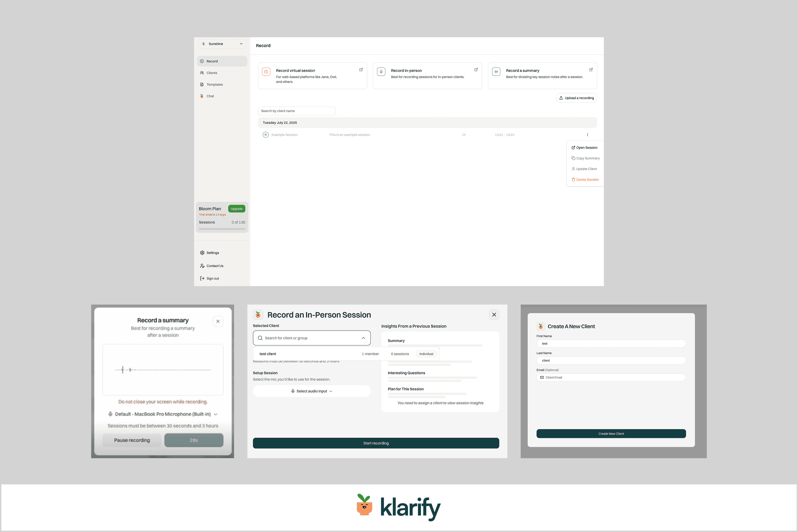Click the Settings gear in sidebar
This screenshot has height=532, width=798.
[202, 253]
